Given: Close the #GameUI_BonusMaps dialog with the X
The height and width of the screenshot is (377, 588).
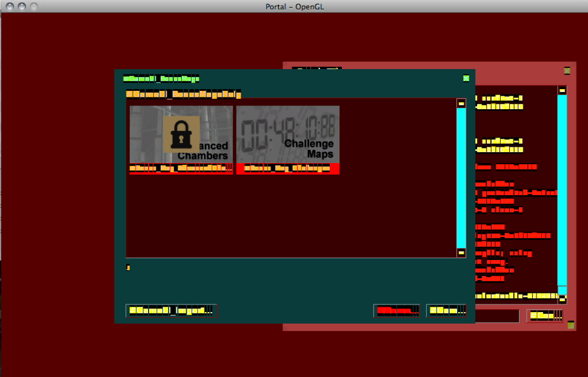Looking at the screenshot, I should [x=466, y=78].
